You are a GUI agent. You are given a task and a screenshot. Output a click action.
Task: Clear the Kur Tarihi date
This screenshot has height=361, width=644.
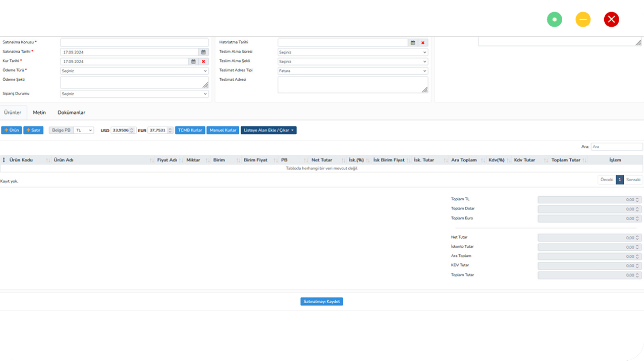[203, 62]
